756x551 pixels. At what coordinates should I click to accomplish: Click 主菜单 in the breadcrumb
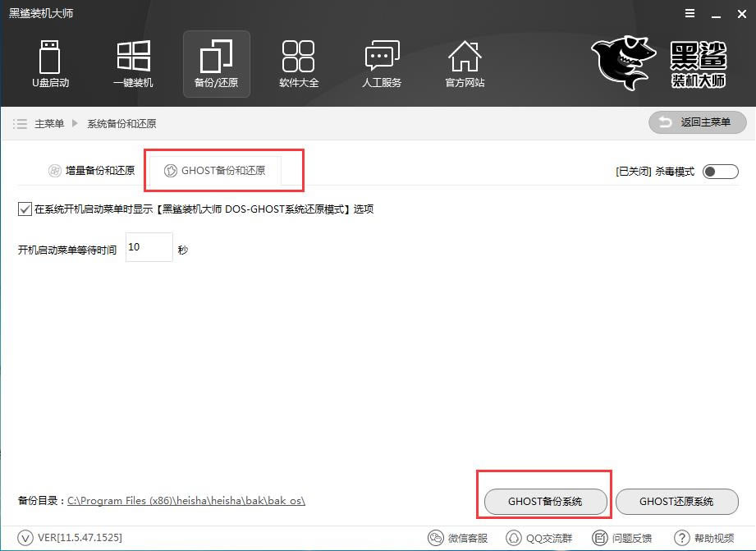pos(49,123)
